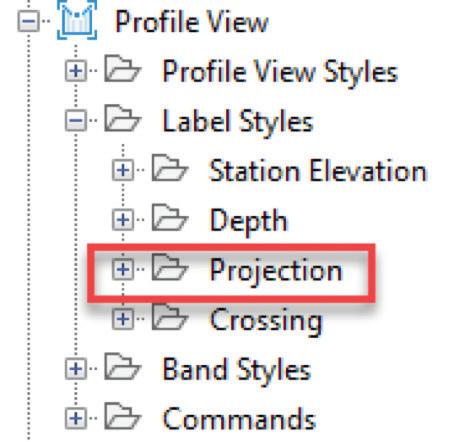The image size is (470, 442).
Task: Click the Band Styles folder icon
Action: 122,366
